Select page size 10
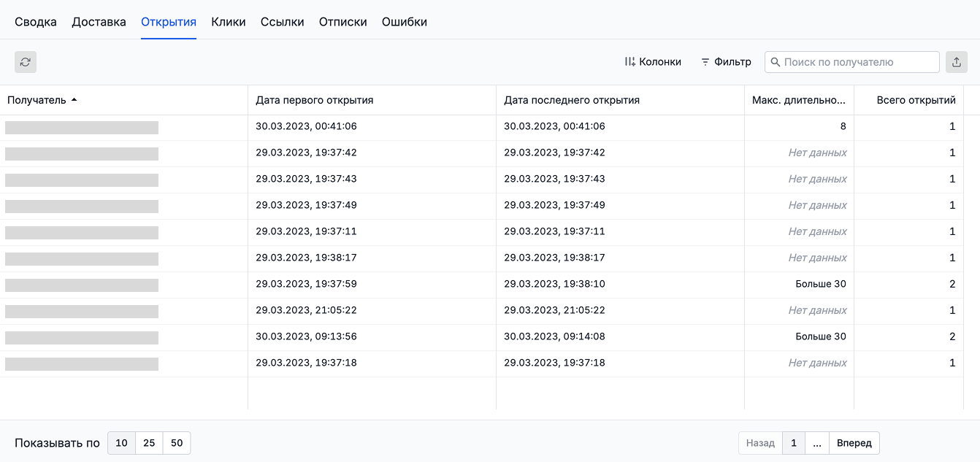 coord(121,442)
